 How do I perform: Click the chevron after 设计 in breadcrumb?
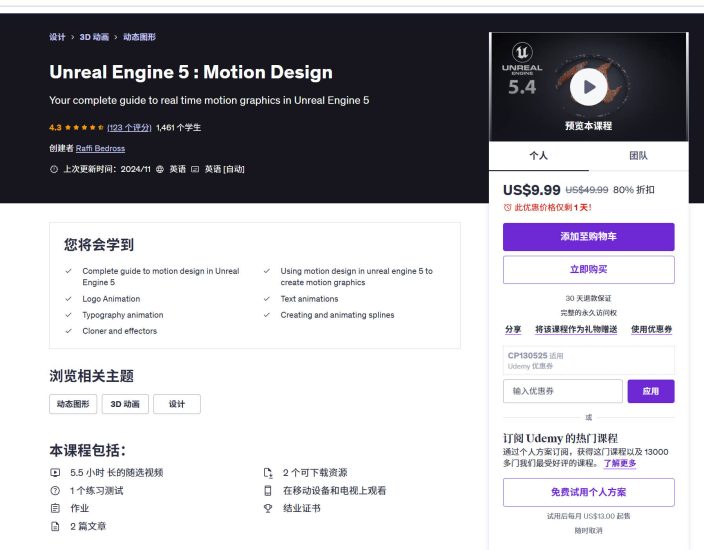point(72,37)
